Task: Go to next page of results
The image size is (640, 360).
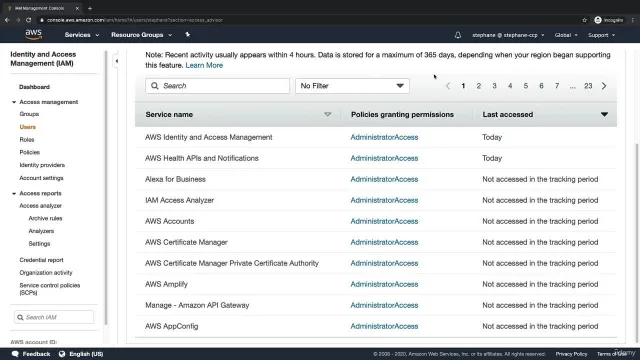Action: [604, 86]
